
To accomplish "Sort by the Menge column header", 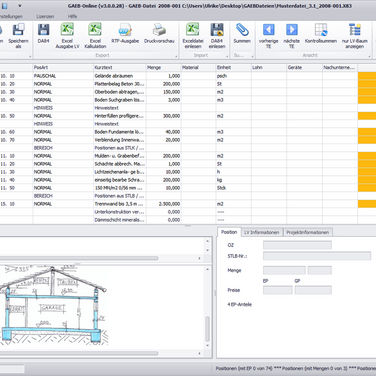I will click(163, 67).
